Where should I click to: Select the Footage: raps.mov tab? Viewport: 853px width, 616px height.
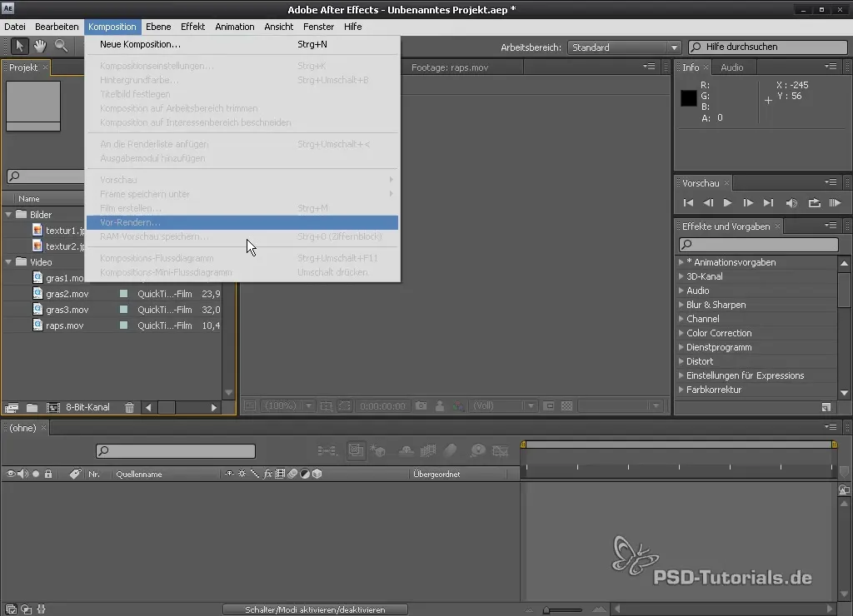coord(450,67)
